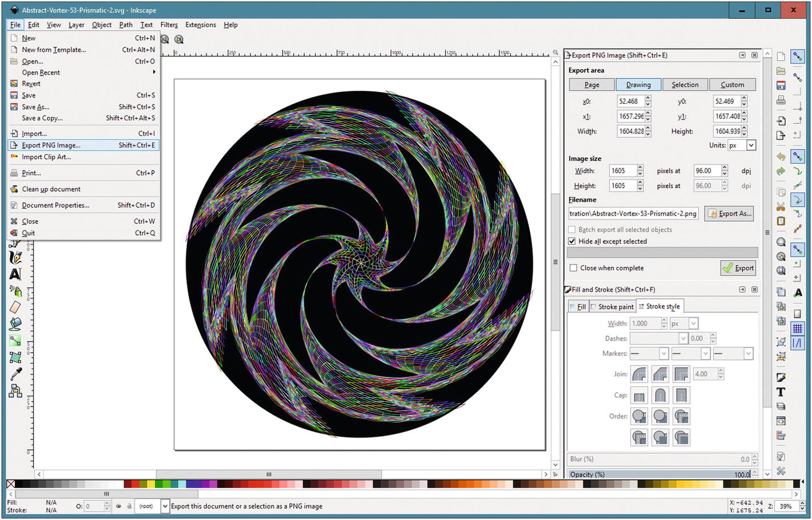Open Inkscape Preferences wrench icon
The width and height of the screenshot is (812, 520).
click(781, 471)
